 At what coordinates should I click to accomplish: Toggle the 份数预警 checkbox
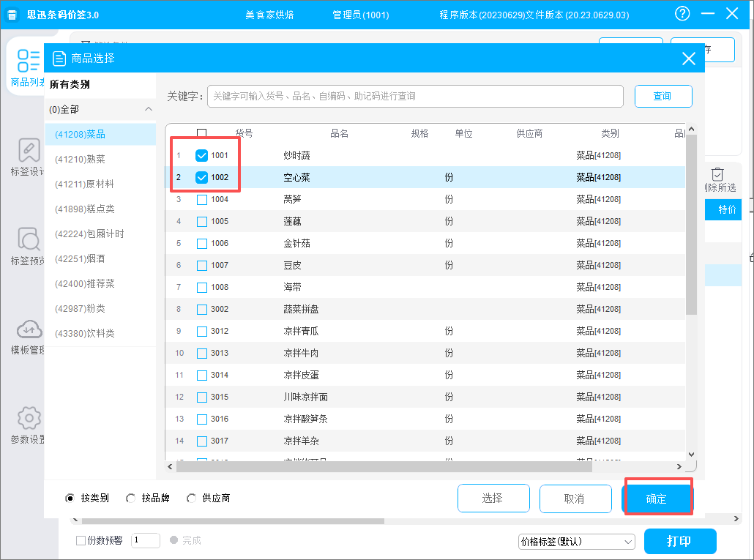81,540
